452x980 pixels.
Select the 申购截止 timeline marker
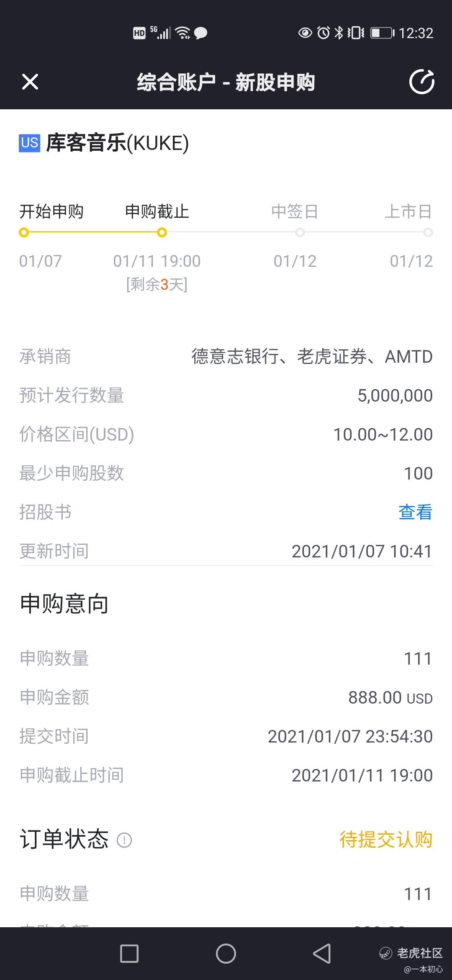(x=162, y=232)
